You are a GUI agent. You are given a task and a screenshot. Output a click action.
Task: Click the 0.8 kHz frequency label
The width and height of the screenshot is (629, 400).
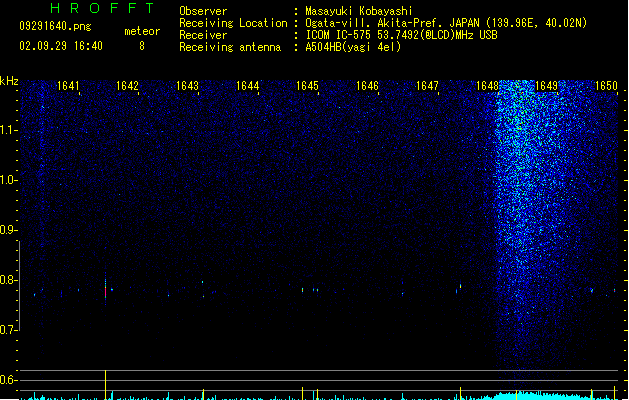tap(9, 280)
